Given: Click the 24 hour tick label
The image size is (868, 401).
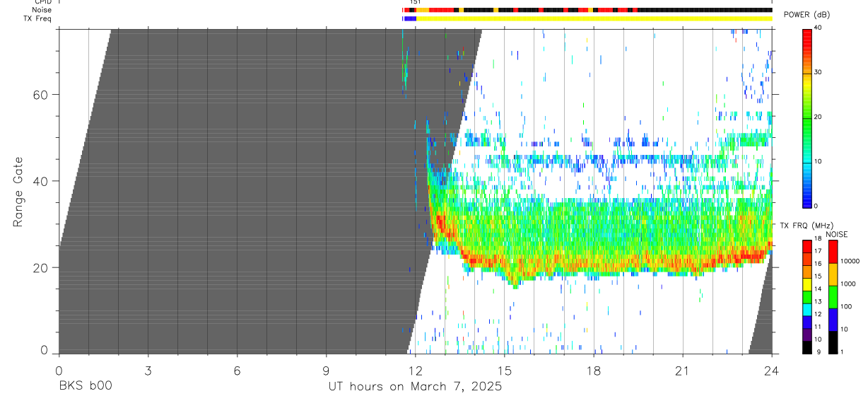Looking at the screenshot, I should [x=772, y=369].
